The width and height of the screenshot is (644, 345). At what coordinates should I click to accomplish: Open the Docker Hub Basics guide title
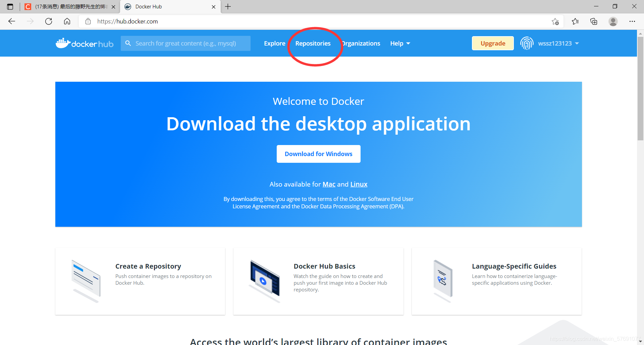pos(324,266)
